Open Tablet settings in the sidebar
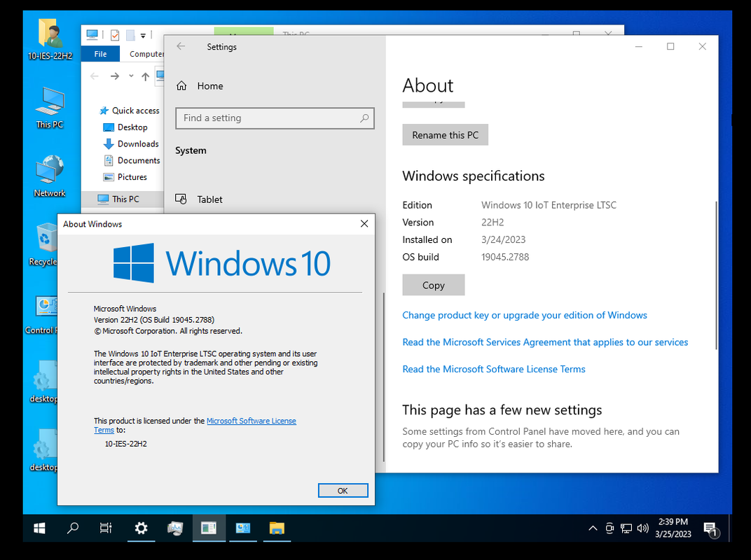Viewport: 751px width, 560px height. point(199,199)
